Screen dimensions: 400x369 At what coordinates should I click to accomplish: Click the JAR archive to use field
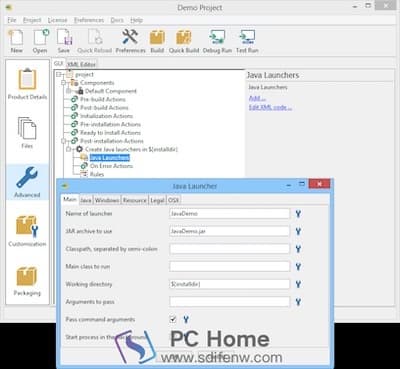229,231
